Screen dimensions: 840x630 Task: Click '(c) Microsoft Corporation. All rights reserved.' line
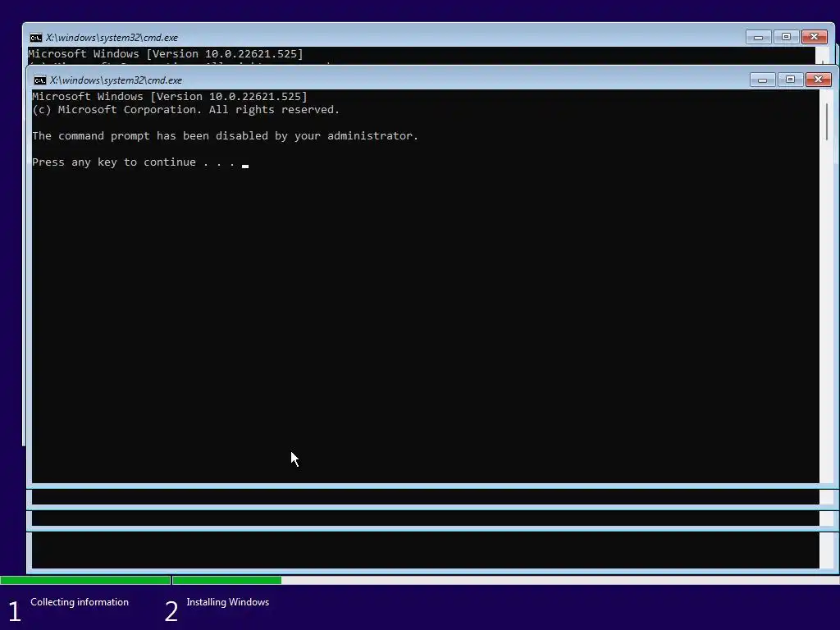186,110
